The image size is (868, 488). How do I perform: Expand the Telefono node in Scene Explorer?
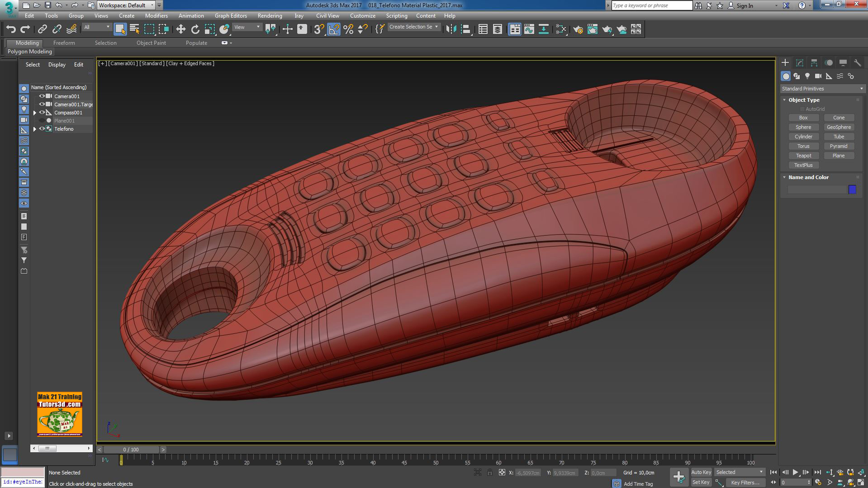tap(35, 129)
